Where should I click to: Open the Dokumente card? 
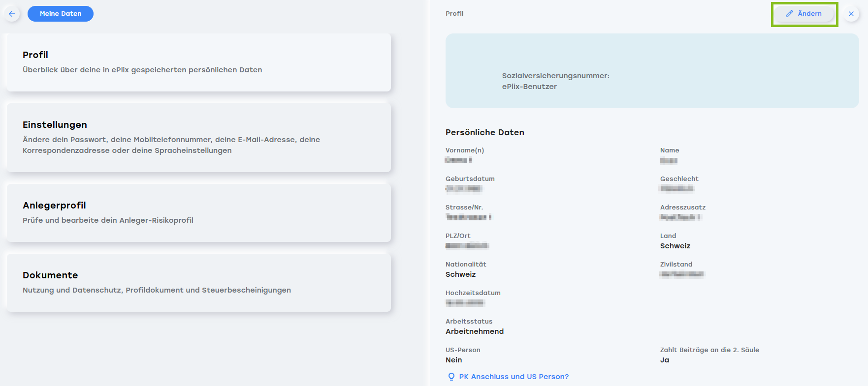[x=199, y=283]
